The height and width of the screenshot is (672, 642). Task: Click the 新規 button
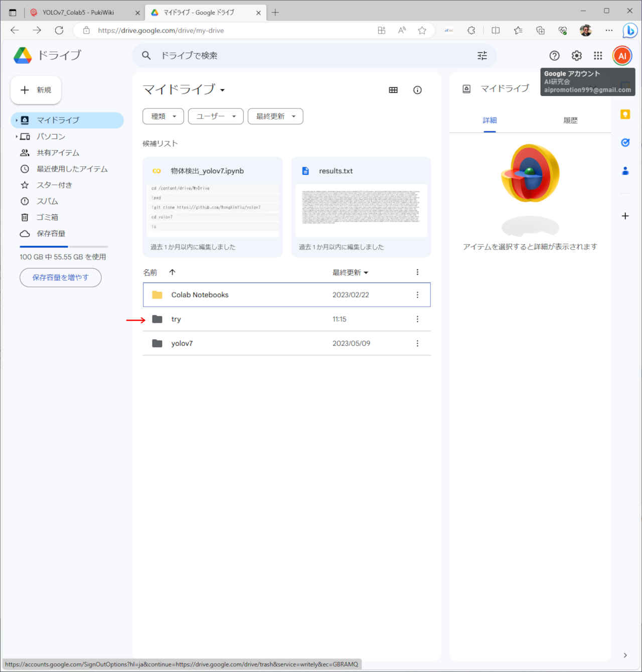[x=36, y=90]
